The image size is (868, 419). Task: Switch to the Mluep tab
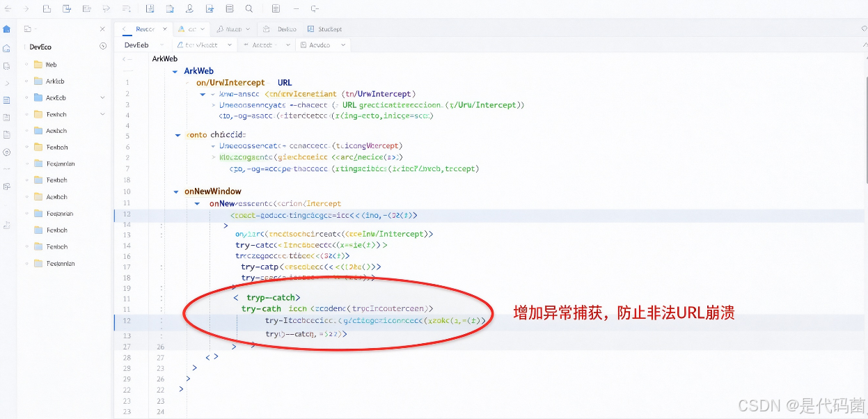[x=233, y=29]
